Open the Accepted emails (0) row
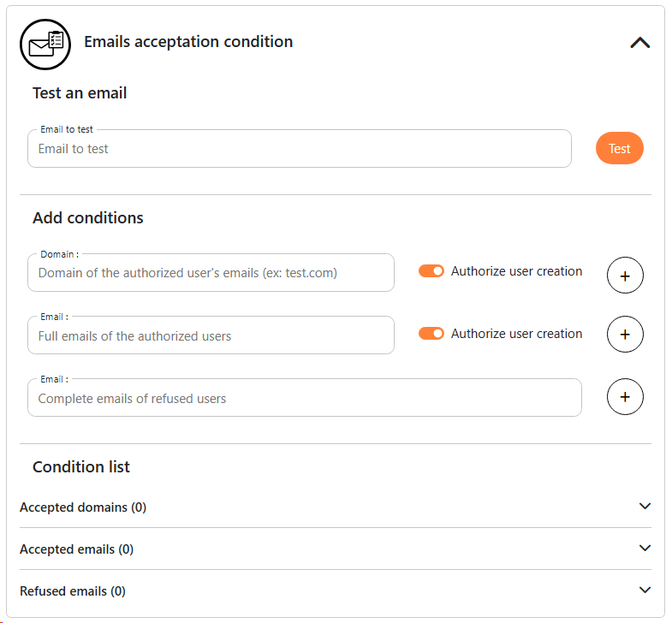This screenshot has width=672, height=623. [77, 549]
